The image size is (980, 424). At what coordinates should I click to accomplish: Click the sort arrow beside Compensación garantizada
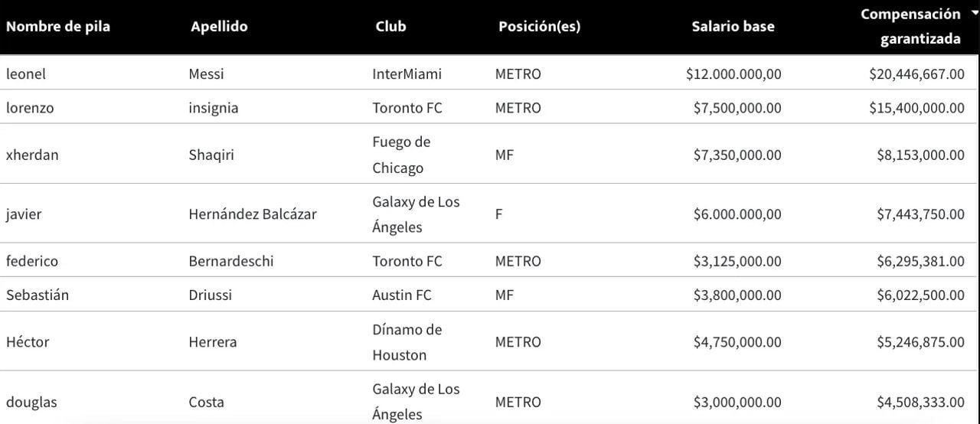974,13
